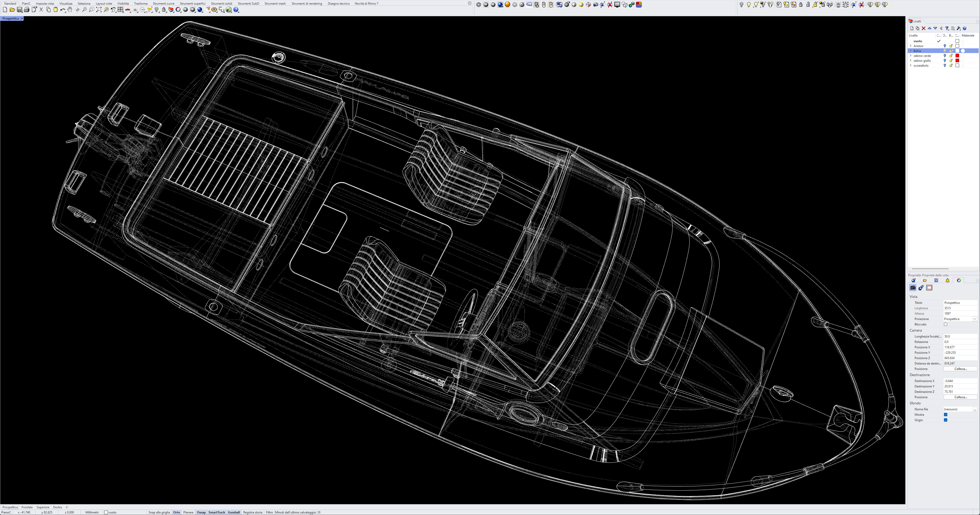Expand the scoaiattolo layer tree
The height and width of the screenshot is (515, 980).
coord(910,65)
